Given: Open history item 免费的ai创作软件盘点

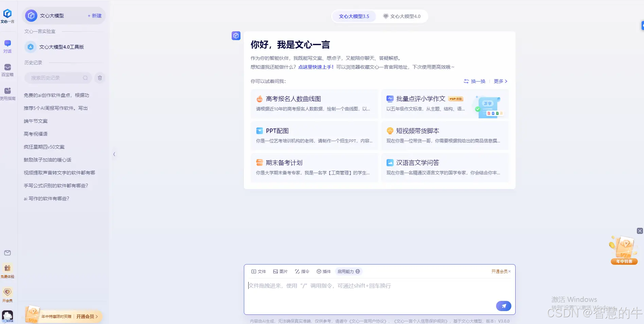Looking at the screenshot, I should tap(56, 95).
